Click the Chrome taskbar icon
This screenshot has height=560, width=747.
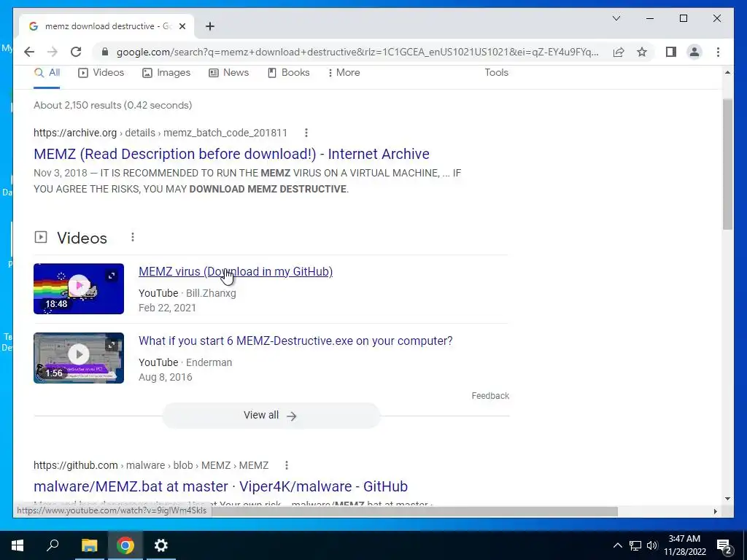click(125, 545)
